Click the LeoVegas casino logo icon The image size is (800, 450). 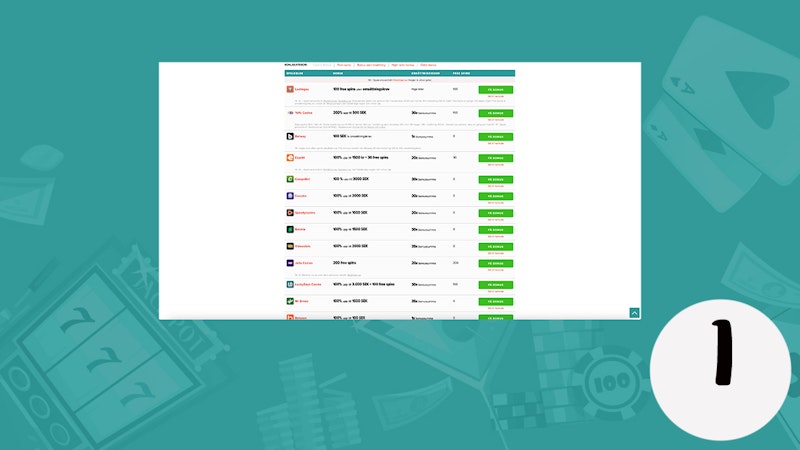tap(289, 89)
